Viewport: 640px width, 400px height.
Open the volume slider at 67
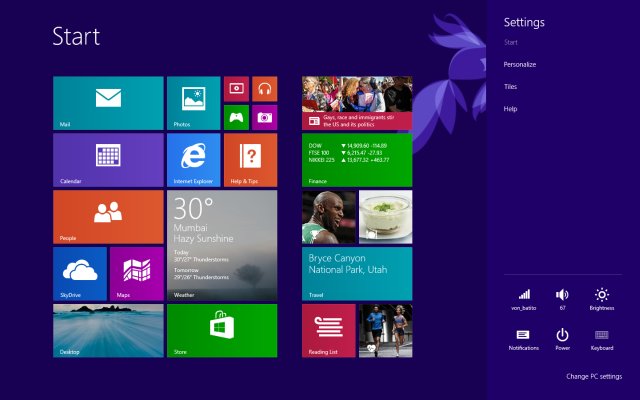coord(562,298)
